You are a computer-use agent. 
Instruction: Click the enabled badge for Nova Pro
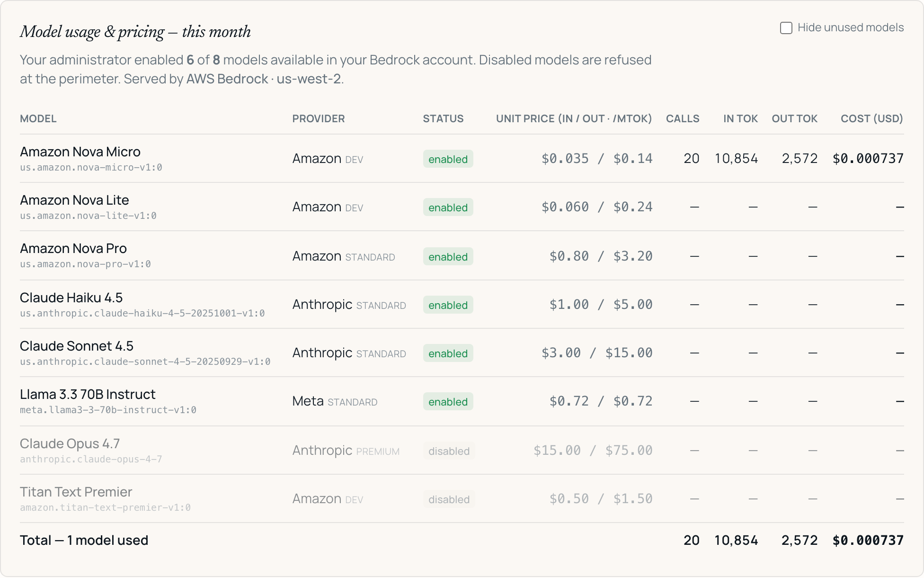448,257
